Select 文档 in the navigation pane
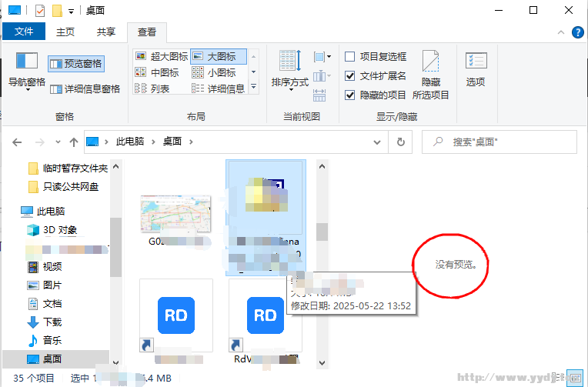 pos(45,304)
